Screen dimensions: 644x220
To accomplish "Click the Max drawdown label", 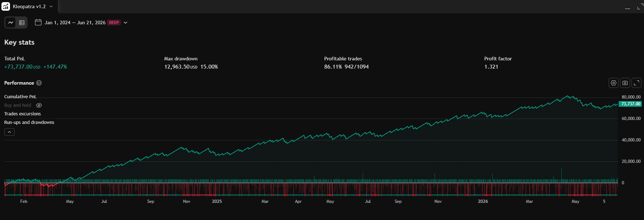I will coord(181,59).
